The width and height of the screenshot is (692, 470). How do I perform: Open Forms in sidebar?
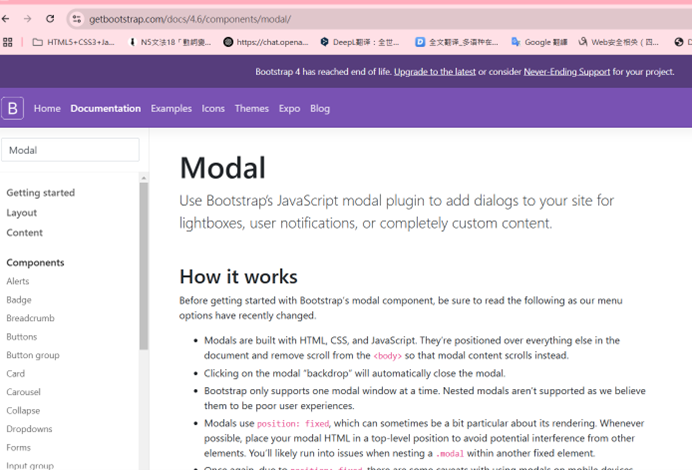(19, 447)
